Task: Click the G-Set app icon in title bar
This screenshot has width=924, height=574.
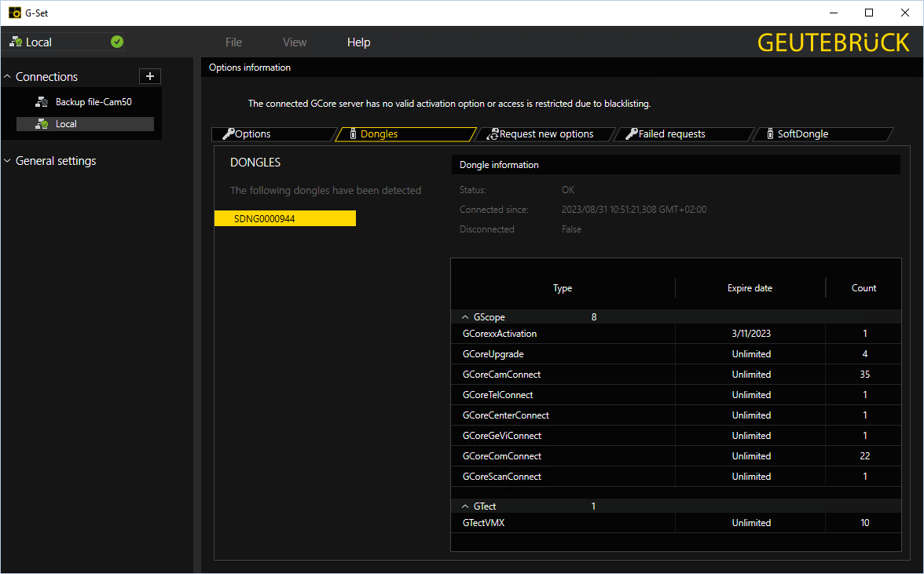Action: pos(14,13)
